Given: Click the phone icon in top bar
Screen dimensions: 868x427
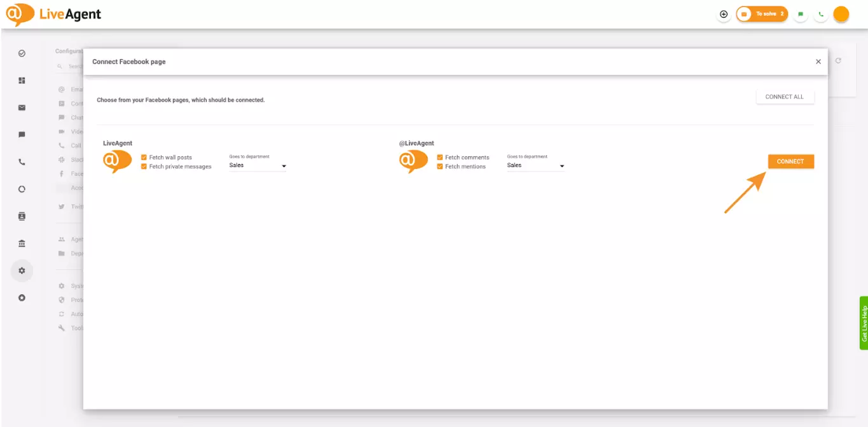Looking at the screenshot, I should pos(820,13).
